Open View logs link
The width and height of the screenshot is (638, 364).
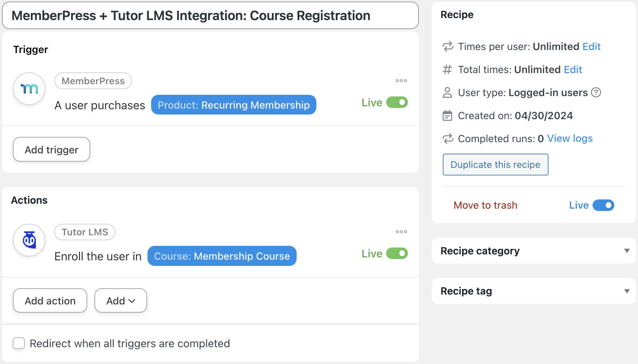click(570, 139)
